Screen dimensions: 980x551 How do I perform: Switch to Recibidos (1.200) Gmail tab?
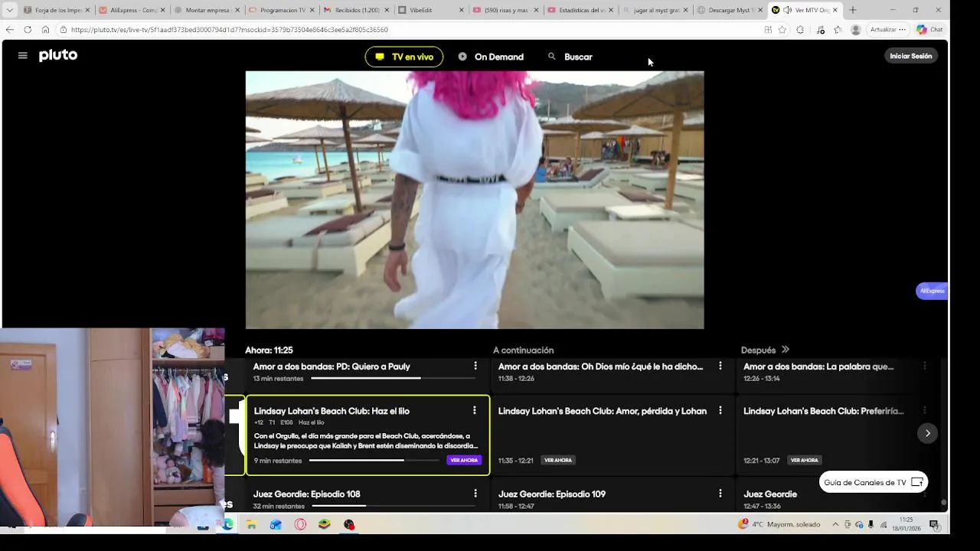(x=356, y=10)
